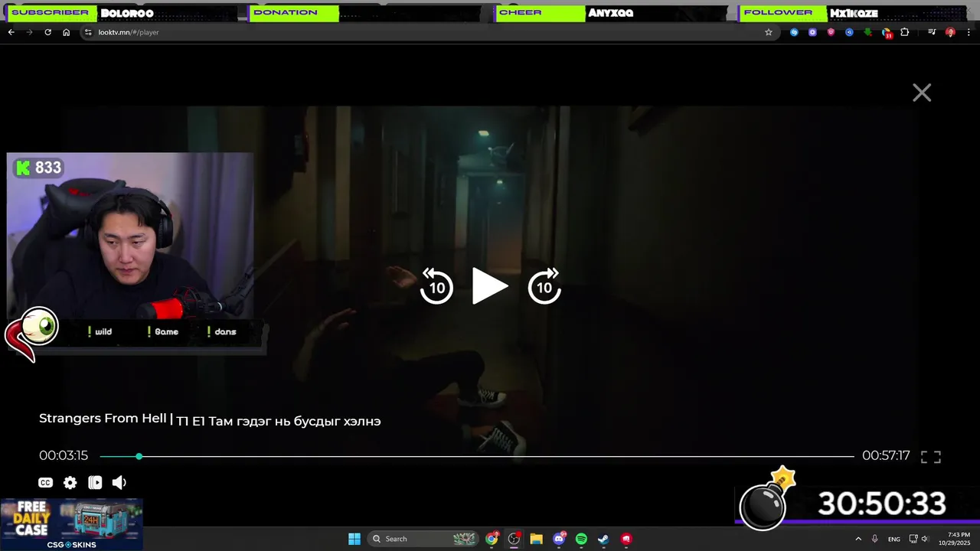Open Spotify from the taskbar

point(581,539)
